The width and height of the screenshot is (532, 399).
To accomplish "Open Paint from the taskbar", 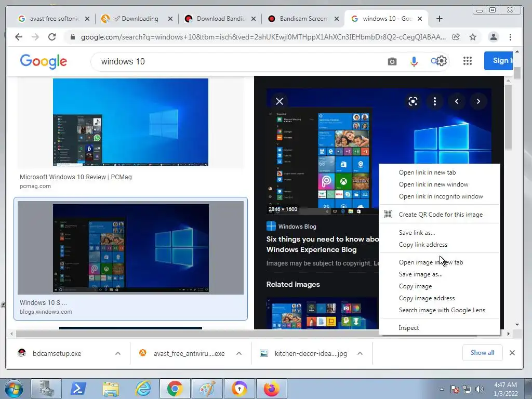I will [207, 389].
